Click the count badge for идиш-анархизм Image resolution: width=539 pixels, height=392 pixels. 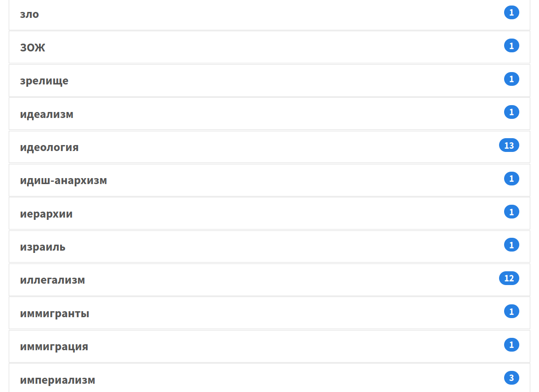(511, 179)
